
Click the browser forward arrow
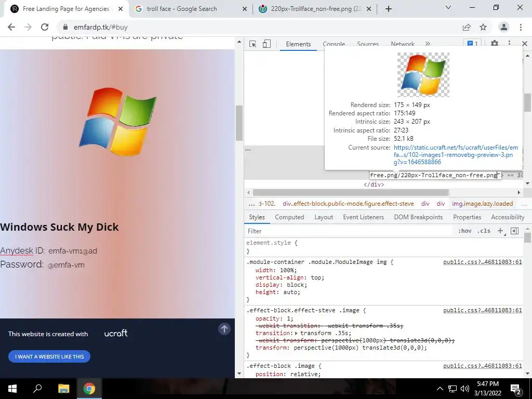pyautogui.click(x=28, y=27)
